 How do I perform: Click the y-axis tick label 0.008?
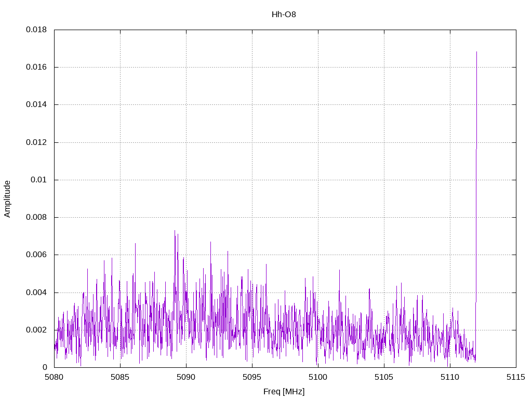tap(36, 217)
